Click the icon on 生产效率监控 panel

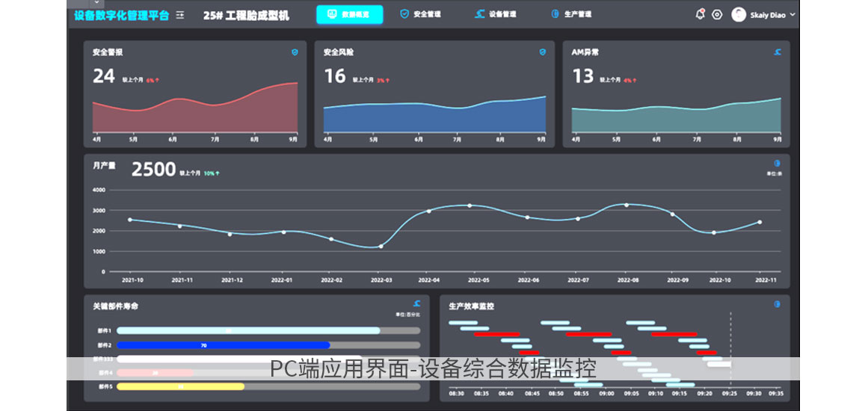pos(778,304)
